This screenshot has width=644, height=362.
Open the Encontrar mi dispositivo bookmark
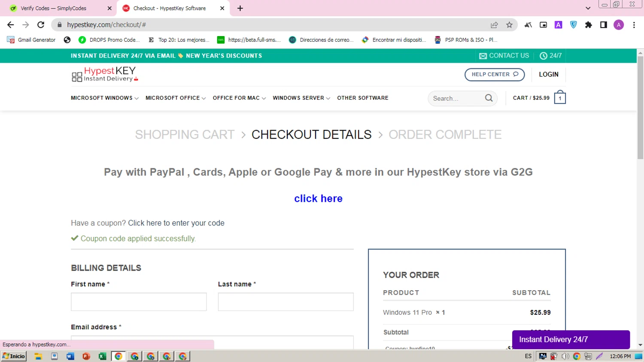394,40
